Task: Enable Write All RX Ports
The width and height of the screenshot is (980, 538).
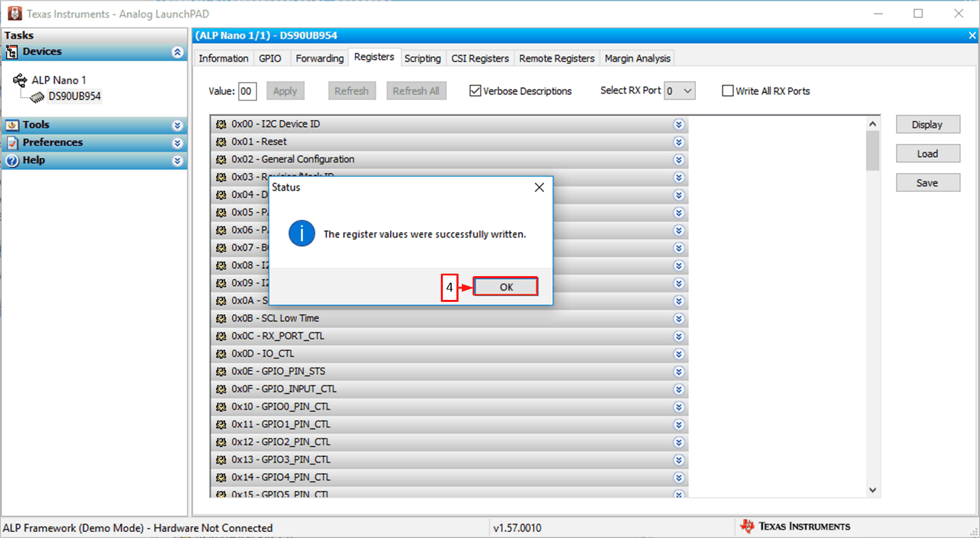Action: pos(728,90)
